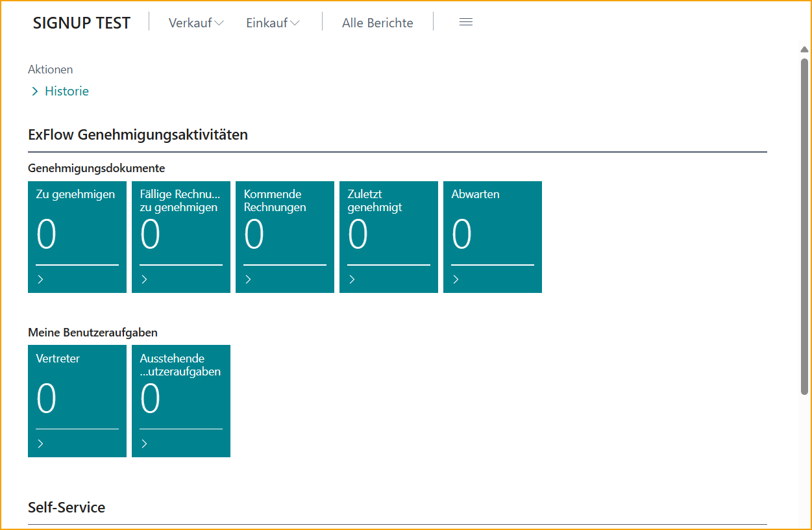Screen dimensions: 812x530
Task: Click arrow icon on Abwarten tile
Action: pyautogui.click(x=456, y=279)
